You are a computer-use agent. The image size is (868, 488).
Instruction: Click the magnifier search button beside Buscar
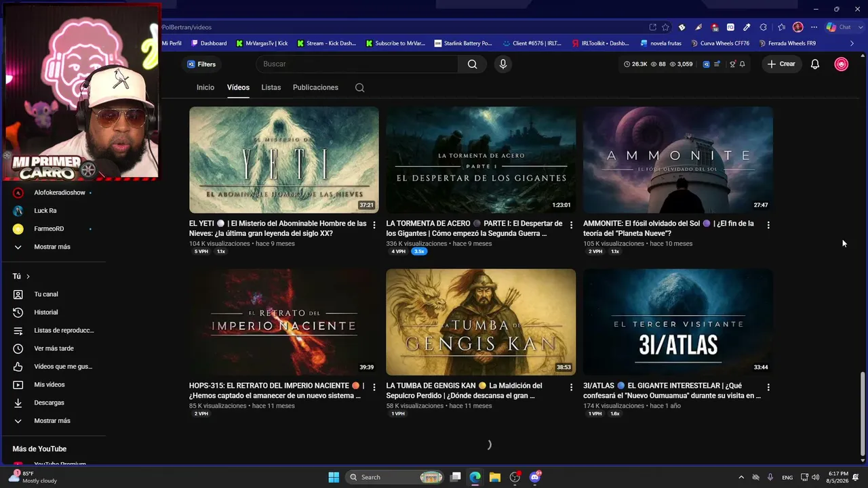[x=473, y=64]
